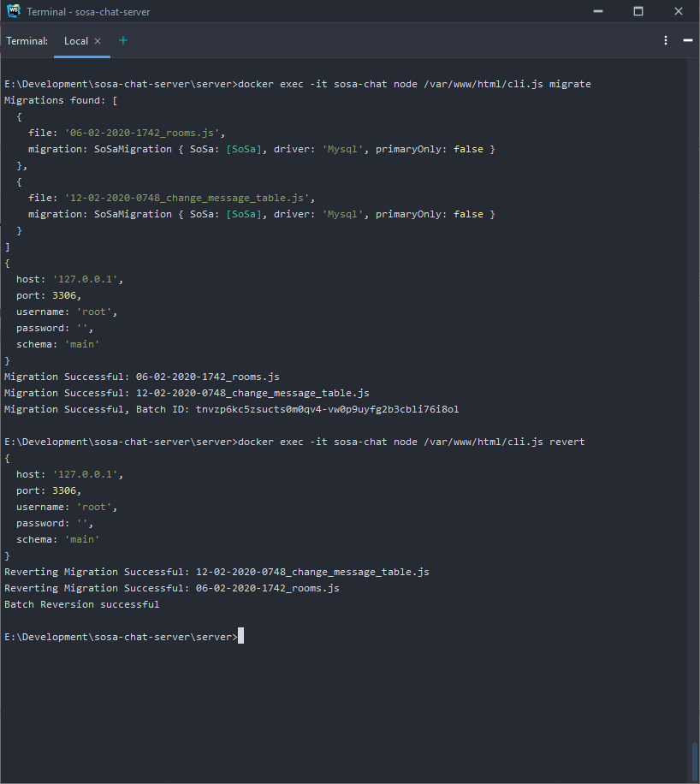Click 'Reverting Migration Successful: 12-02-2020-0748' line
700x784 pixels.
[x=217, y=572]
